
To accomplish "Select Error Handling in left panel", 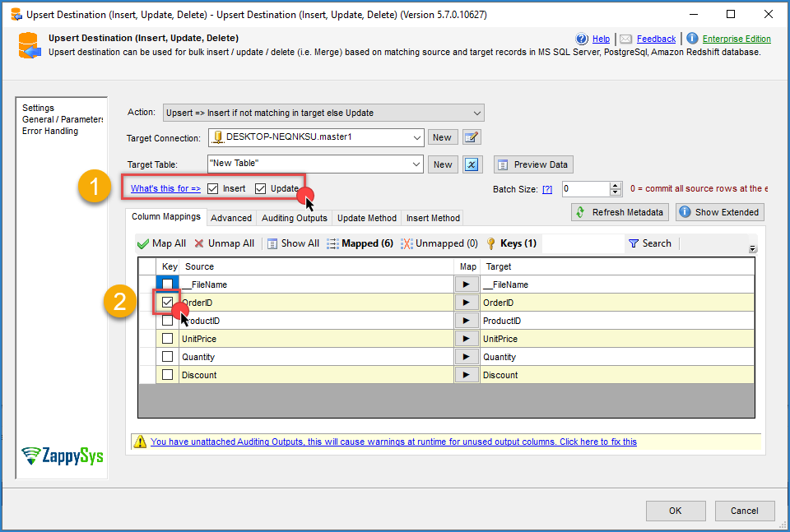I will [x=50, y=131].
